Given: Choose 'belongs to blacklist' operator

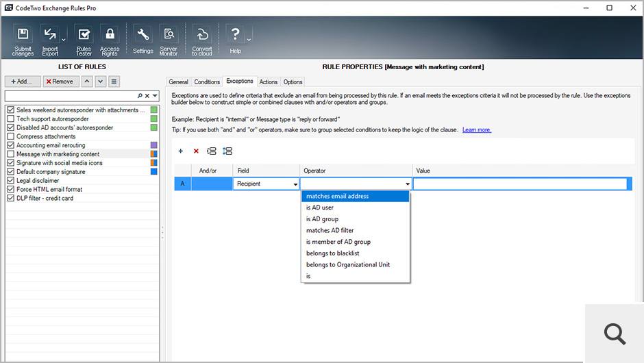Looking at the screenshot, I should pyautogui.click(x=356, y=253).
